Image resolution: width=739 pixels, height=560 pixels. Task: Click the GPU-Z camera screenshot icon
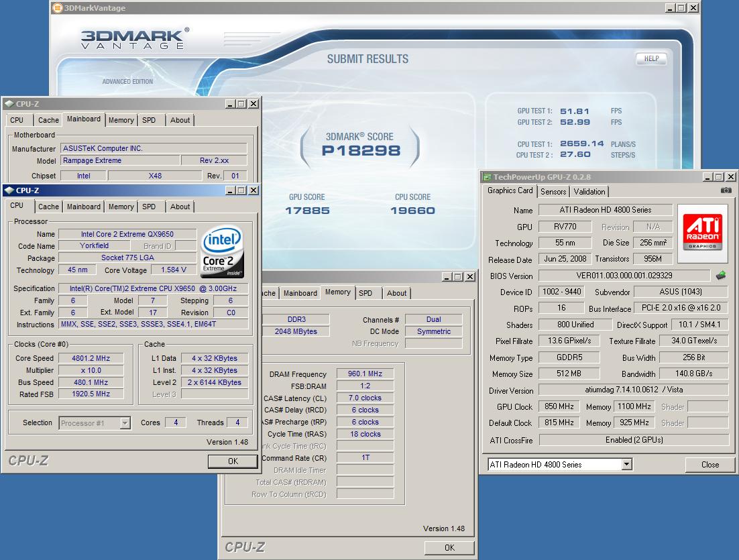726,190
